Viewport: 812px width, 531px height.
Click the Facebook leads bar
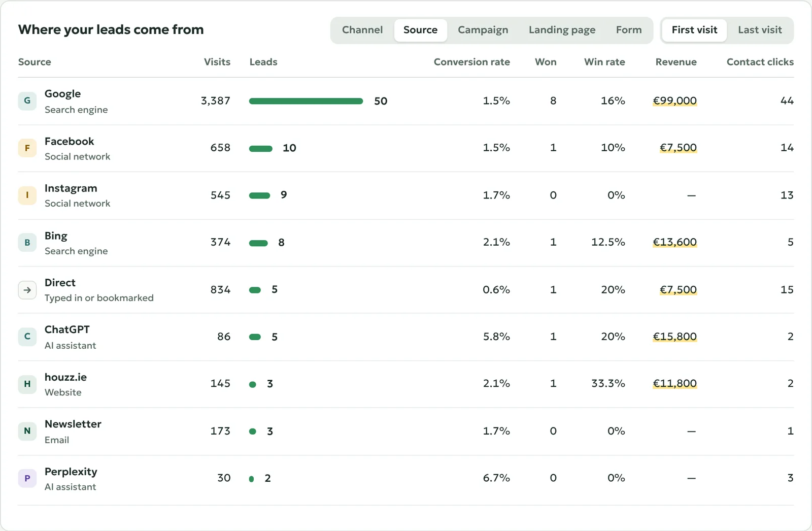[x=261, y=149]
